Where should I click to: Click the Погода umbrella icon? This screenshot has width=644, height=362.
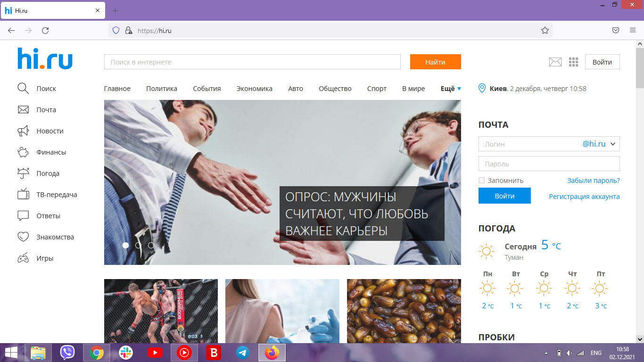click(23, 173)
